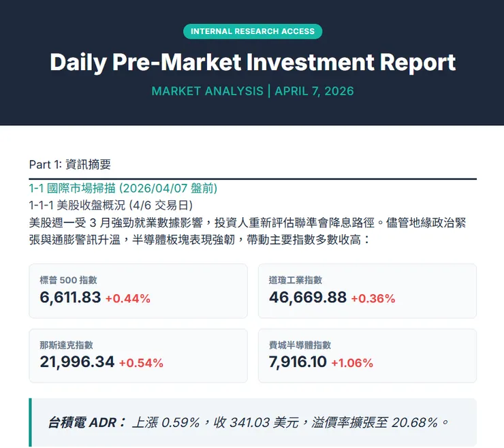Click the +0.36% change figure
Screen dimensions: 504x448
pos(373,298)
